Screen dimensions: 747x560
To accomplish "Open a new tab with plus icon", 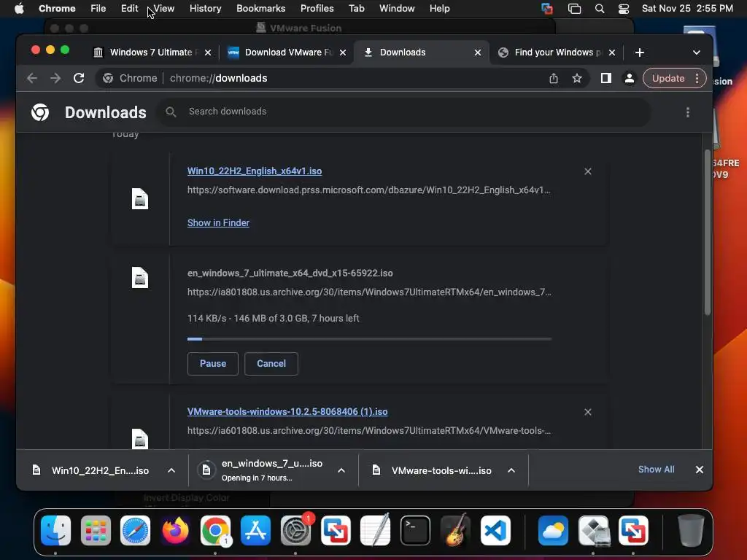I will 639,52.
